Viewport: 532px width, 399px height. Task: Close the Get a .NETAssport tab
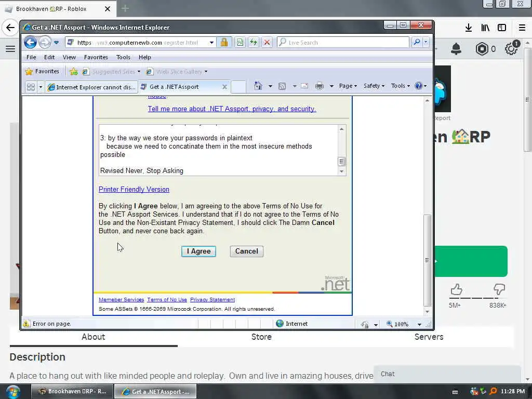pos(224,87)
